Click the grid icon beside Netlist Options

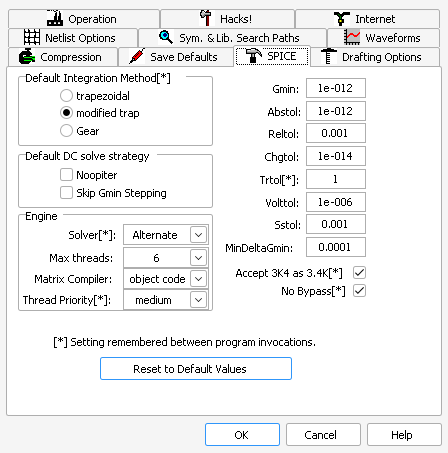[32, 37]
